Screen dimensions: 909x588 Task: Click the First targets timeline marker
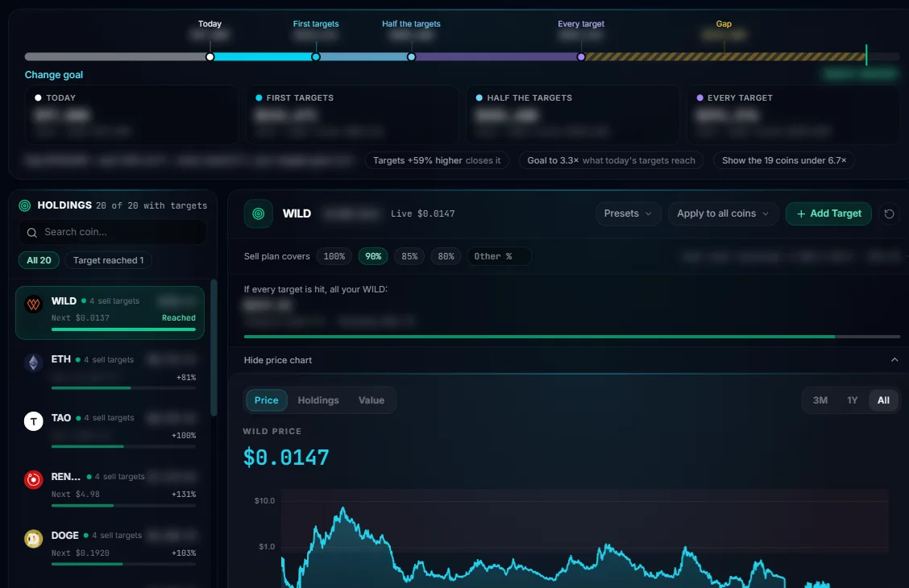(316, 56)
